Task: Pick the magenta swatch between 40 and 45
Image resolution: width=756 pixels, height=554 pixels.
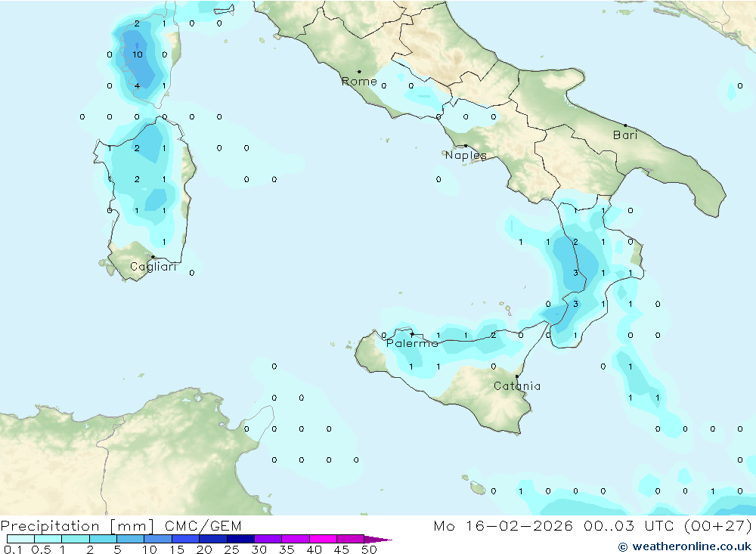Action: point(323,539)
